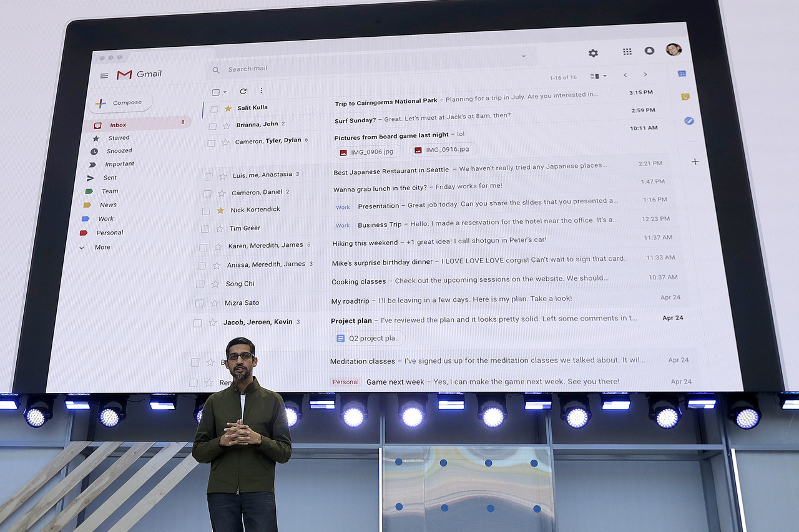Unstar the Nick Kortendick email

click(220, 210)
